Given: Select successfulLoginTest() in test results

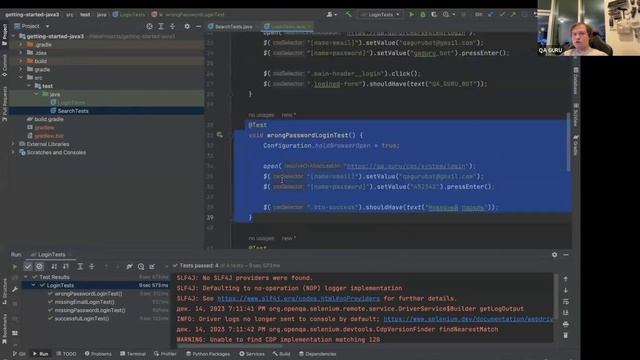Looking at the screenshot, I should click(82, 318).
